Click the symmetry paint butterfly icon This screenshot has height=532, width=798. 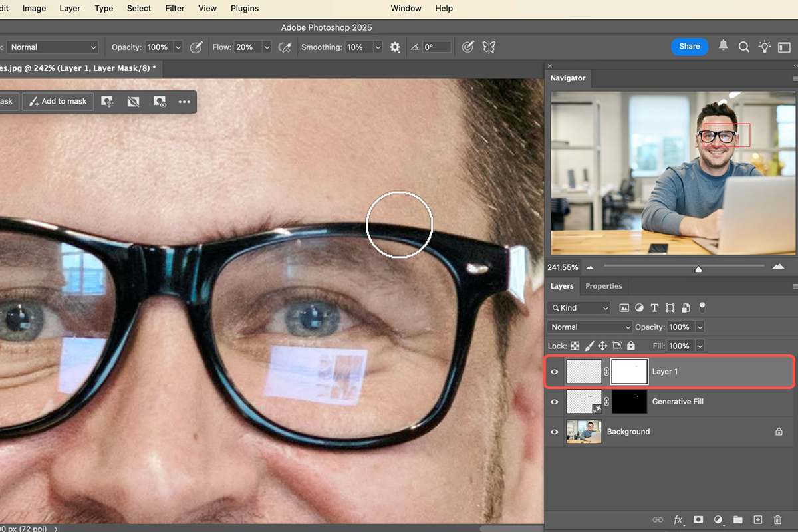click(489, 47)
